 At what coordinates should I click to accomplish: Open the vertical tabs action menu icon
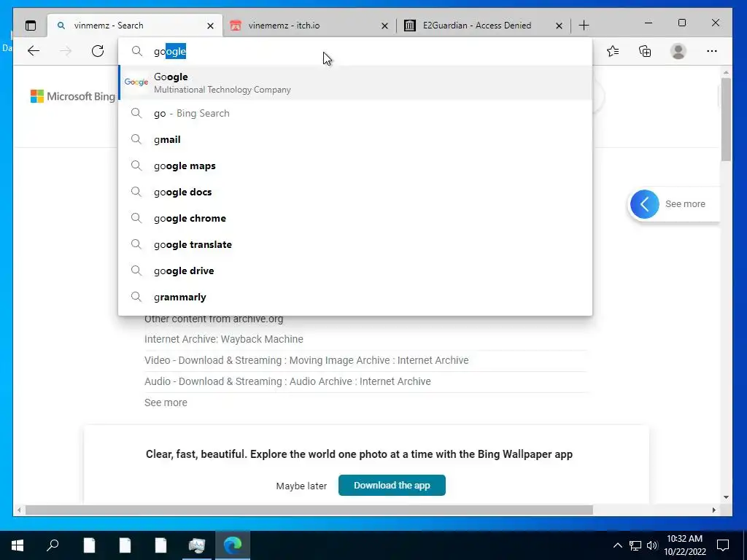click(31, 26)
